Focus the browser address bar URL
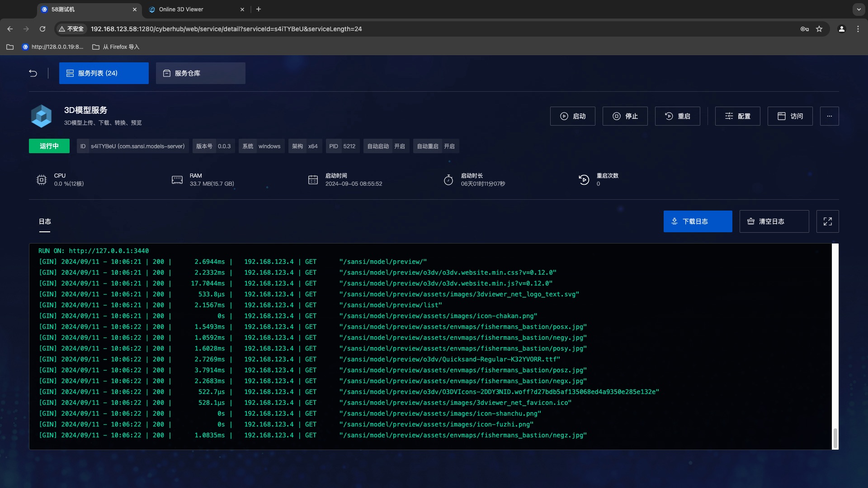The width and height of the screenshot is (868, 488). (x=226, y=29)
